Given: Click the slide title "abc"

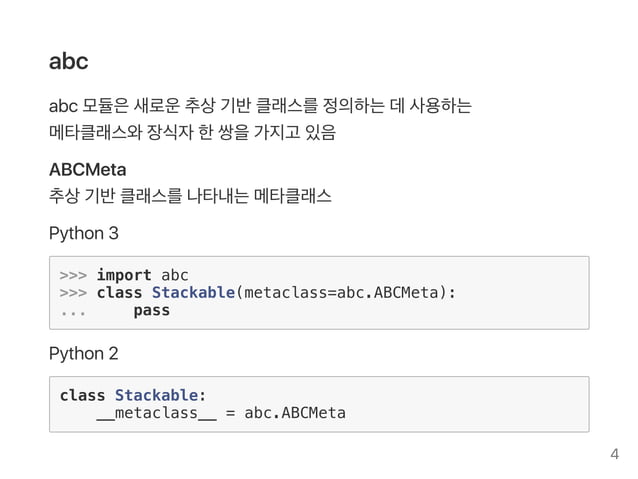Looking at the screenshot, I should [68, 61].
